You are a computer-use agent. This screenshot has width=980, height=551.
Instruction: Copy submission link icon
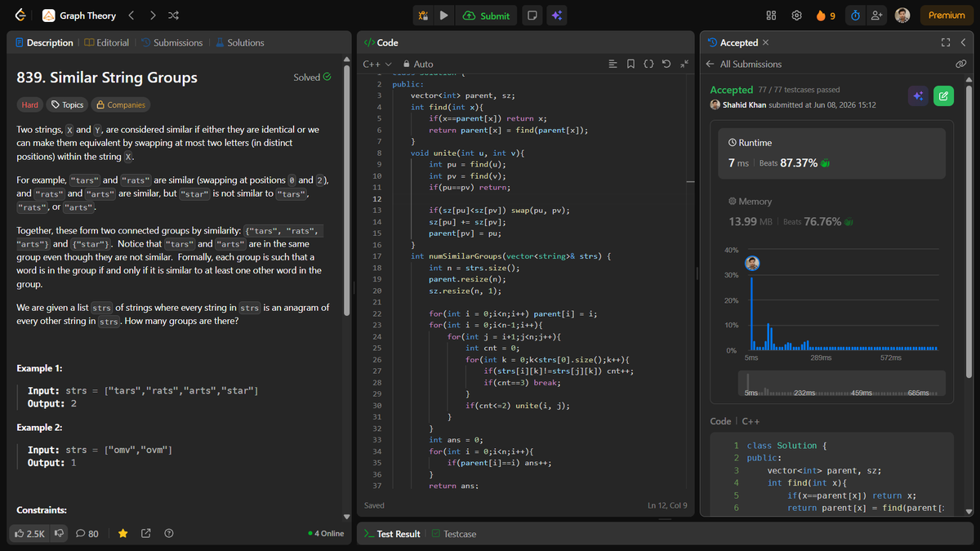click(x=961, y=64)
